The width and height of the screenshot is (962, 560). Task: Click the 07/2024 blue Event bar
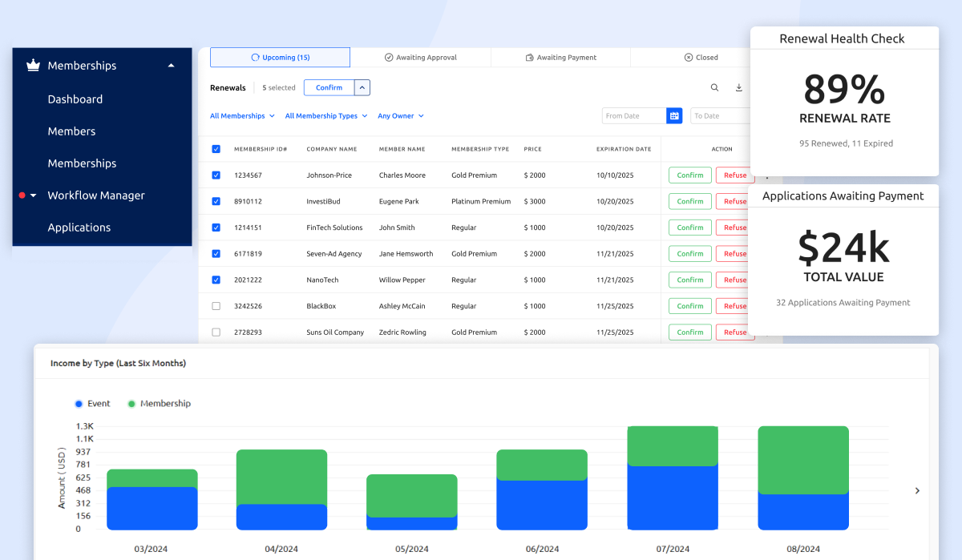[673, 498]
